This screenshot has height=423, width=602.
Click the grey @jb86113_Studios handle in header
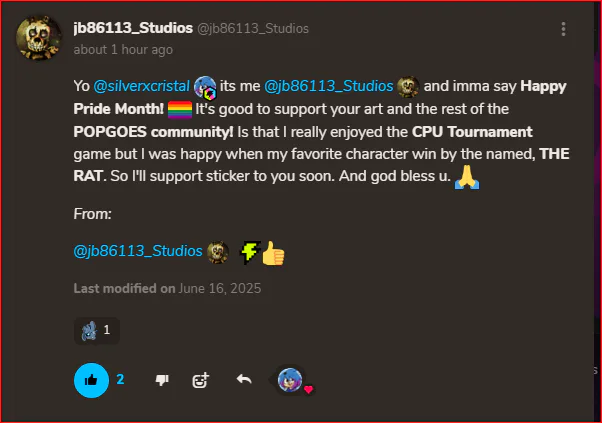253,28
